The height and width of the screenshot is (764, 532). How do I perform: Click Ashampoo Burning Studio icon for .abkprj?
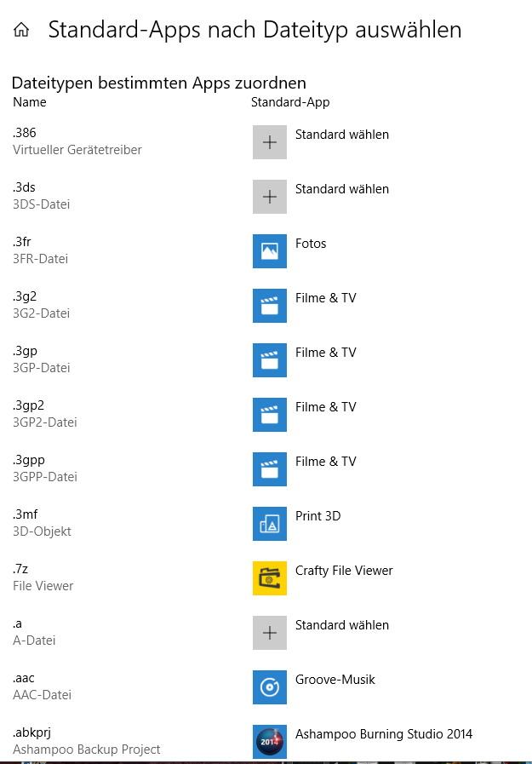[x=270, y=742]
